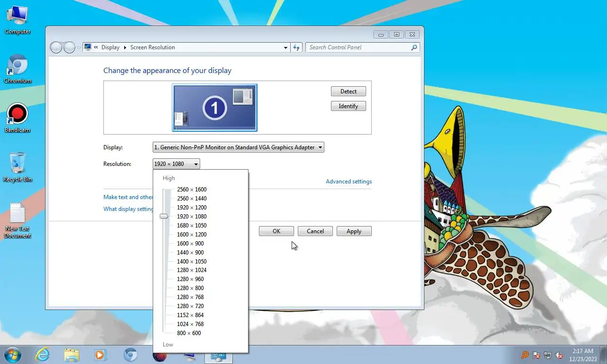Select 1920 × 1200 resolution
Viewport: 607px width, 364px height.
point(192,208)
